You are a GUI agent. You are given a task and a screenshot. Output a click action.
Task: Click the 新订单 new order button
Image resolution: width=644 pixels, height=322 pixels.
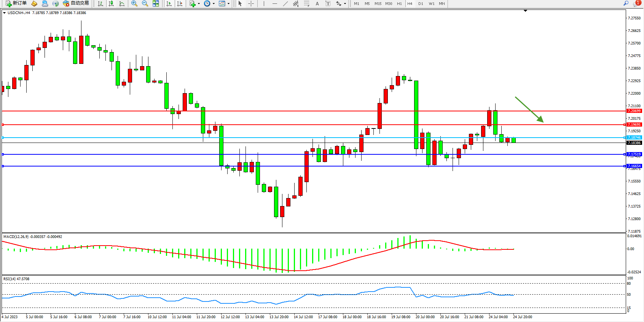[x=16, y=3]
